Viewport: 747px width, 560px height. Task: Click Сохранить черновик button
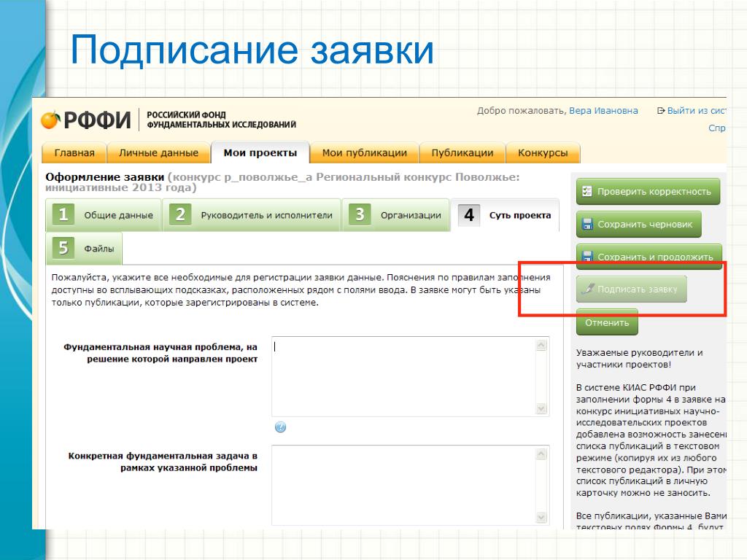point(639,225)
